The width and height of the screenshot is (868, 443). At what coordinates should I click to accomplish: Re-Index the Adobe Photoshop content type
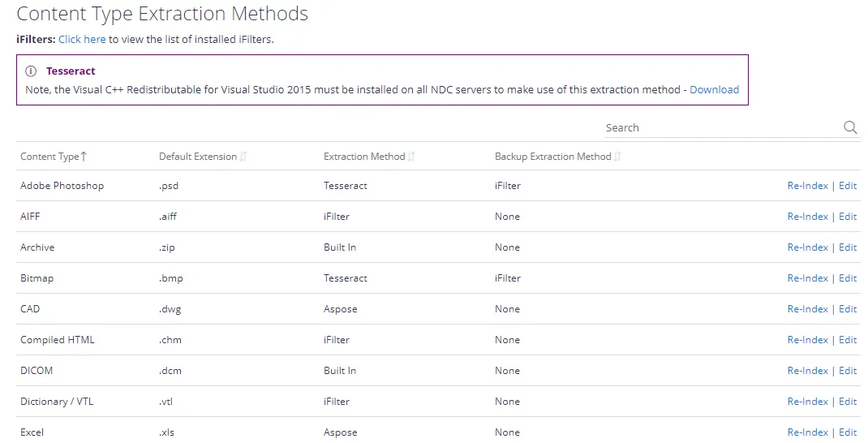[808, 186]
